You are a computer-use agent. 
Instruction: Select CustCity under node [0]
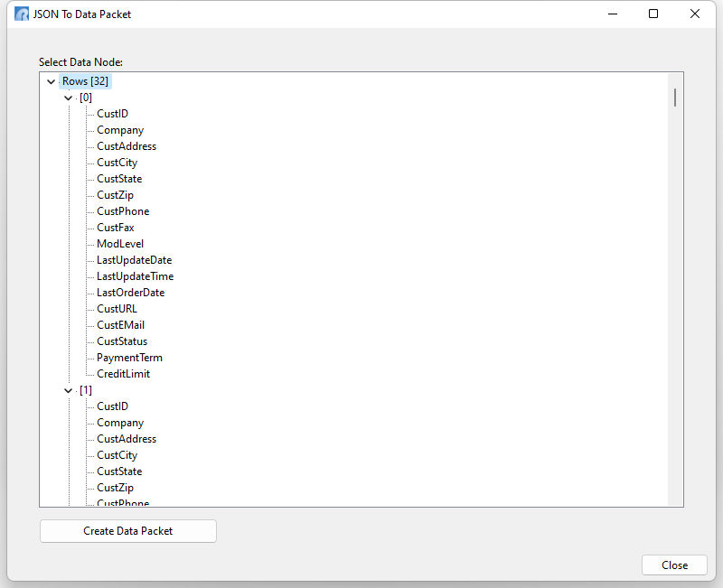(x=117, y=163)
